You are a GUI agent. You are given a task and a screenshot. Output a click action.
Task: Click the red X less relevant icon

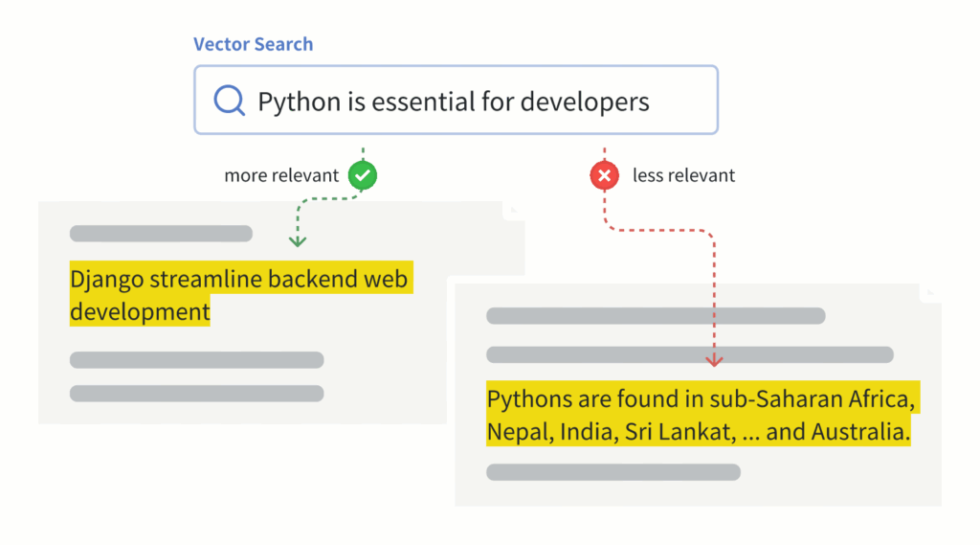(605, 175)
